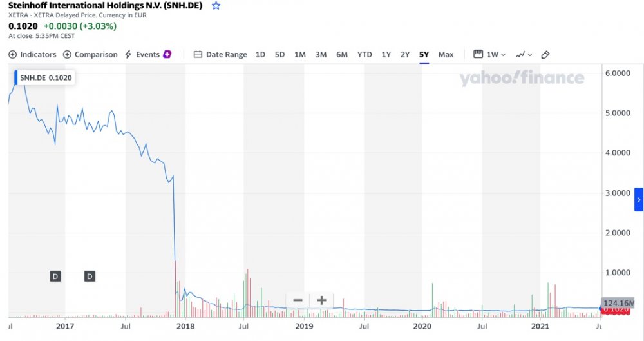Screen dimensions: 644x341
Task: Click the first dividend D marker
Action: pyautogui.click(x=55, y=276)
